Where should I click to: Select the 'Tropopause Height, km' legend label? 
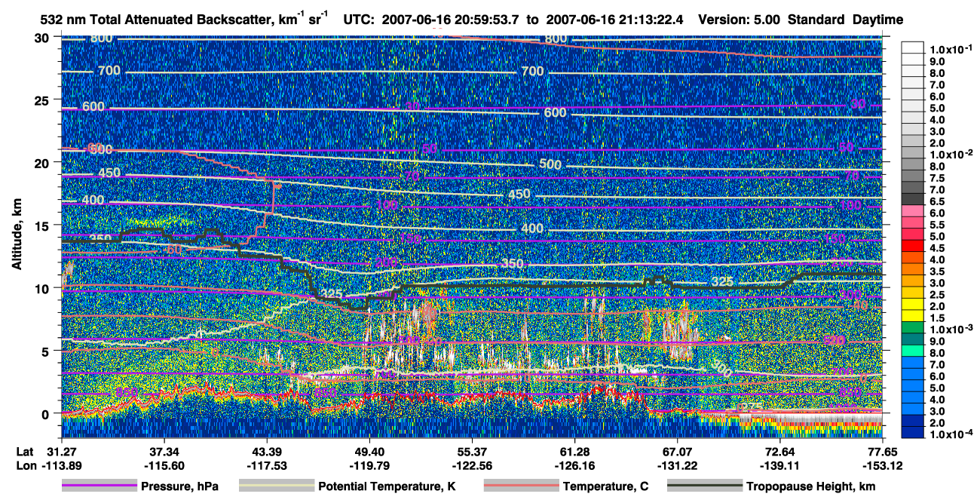(811, 486)
